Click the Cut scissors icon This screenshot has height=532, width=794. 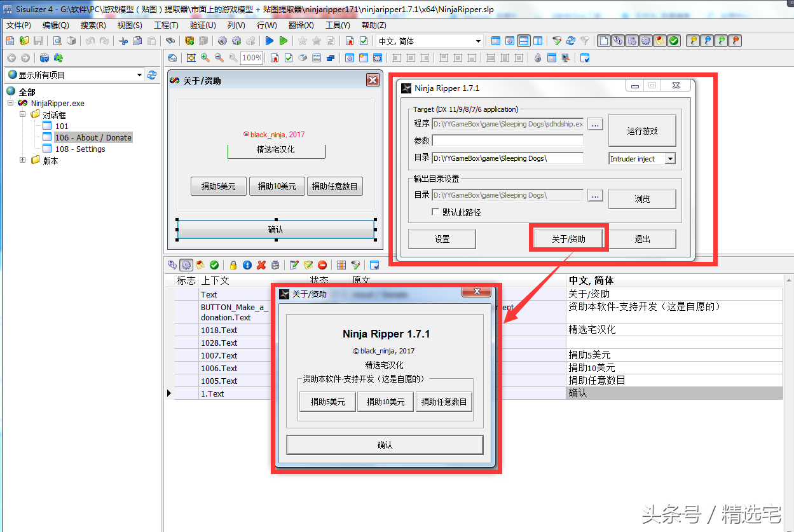click(x=123, y=41)
